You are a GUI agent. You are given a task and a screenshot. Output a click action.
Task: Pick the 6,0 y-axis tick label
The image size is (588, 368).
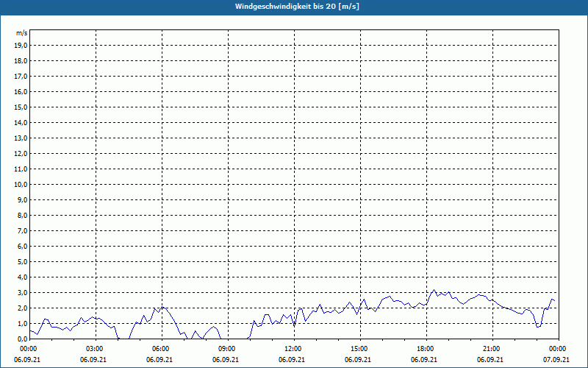tap(23, 247)
